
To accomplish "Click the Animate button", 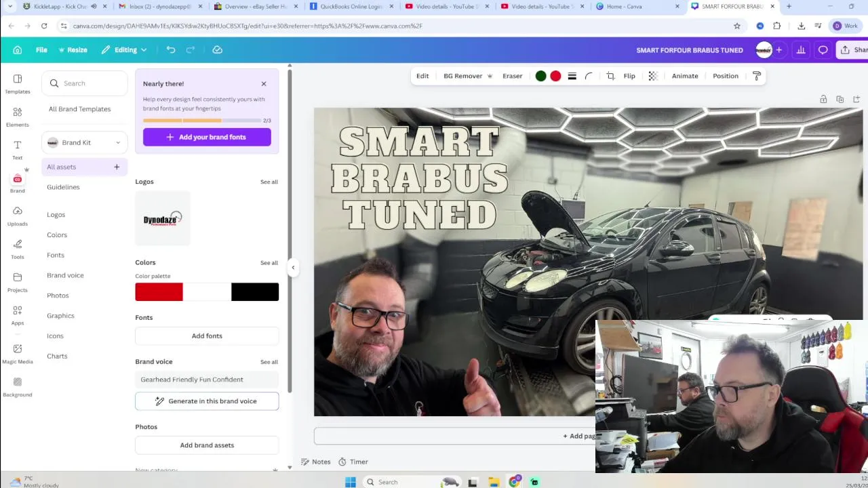I will pos(685,76).
